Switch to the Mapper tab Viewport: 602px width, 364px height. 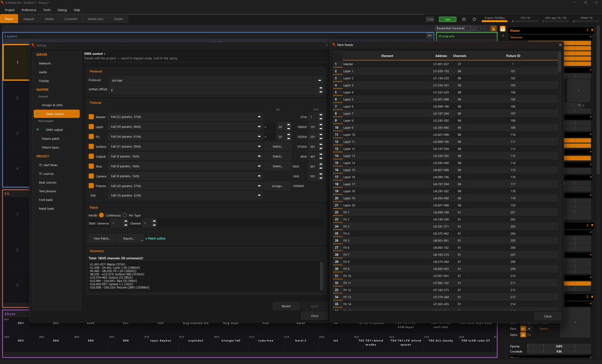pyautogui.click(x=29, y=19)
